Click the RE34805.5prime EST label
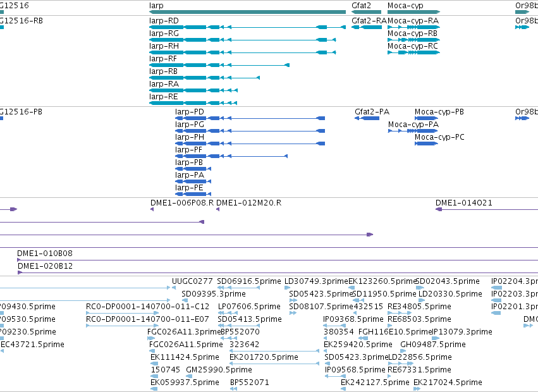The width and height of the screenshot is (538, 392). pyautogui.click(x=419, y=306)
